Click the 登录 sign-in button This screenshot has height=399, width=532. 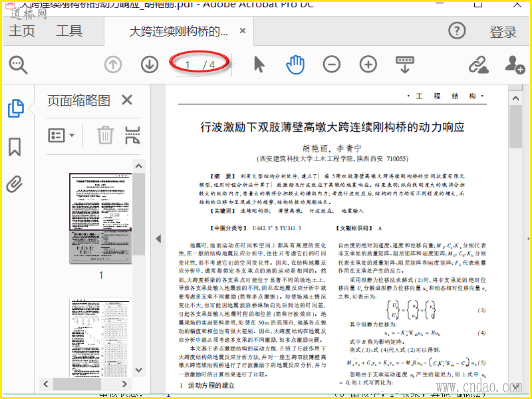(503, 32)
